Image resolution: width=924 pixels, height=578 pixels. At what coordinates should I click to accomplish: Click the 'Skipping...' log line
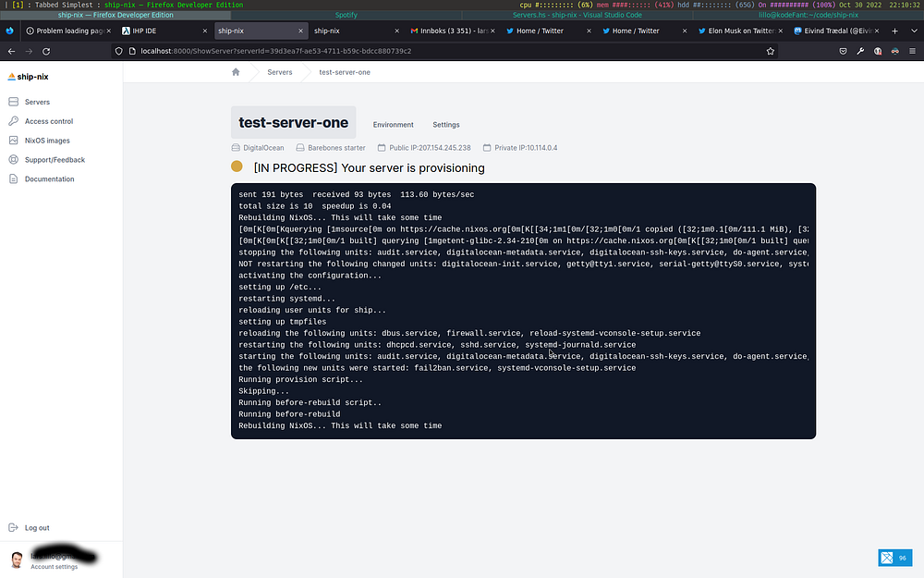(x=264, y=391)
